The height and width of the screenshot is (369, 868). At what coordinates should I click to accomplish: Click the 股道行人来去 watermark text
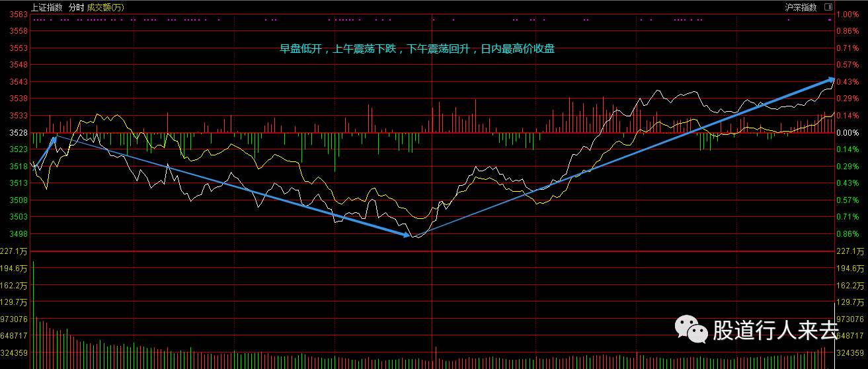pos(775,330)
